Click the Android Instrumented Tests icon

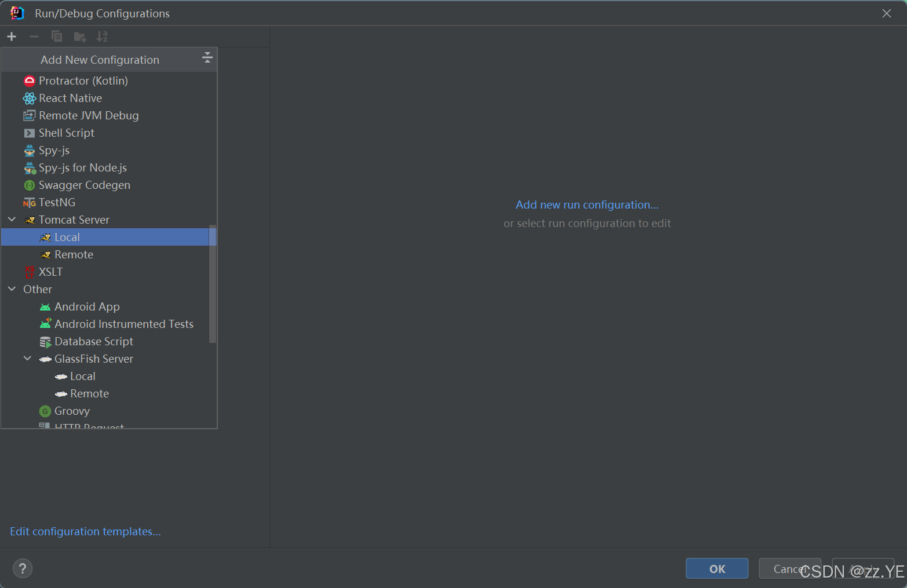click(45, 324)
